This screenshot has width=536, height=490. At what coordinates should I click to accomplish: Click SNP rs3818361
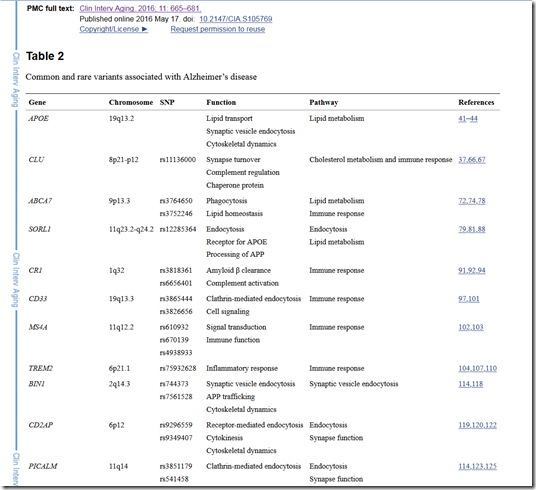pyautogui.click(x=176, y=270)
